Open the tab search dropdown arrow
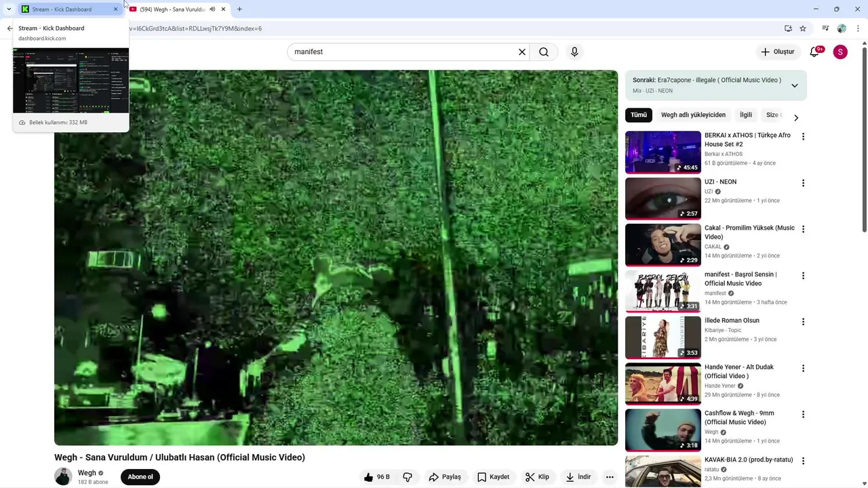Viewport: 868px width, 488px height. [9, 9]
